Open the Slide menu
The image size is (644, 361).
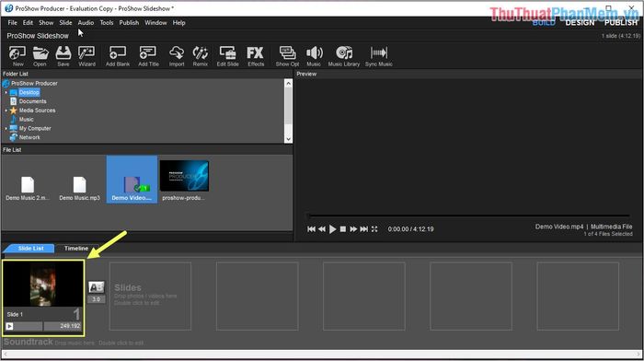[x=65, y=23]
